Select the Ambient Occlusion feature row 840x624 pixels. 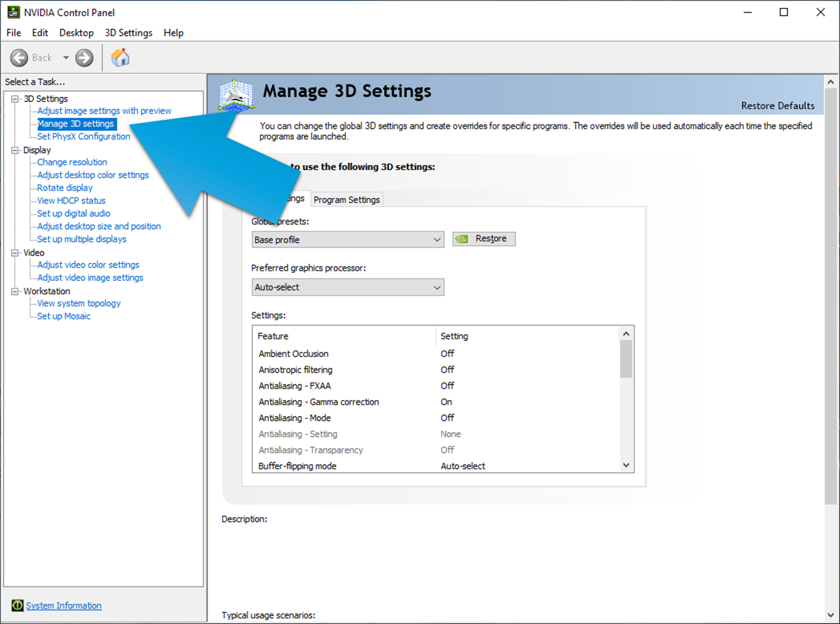tap(436, 354)
